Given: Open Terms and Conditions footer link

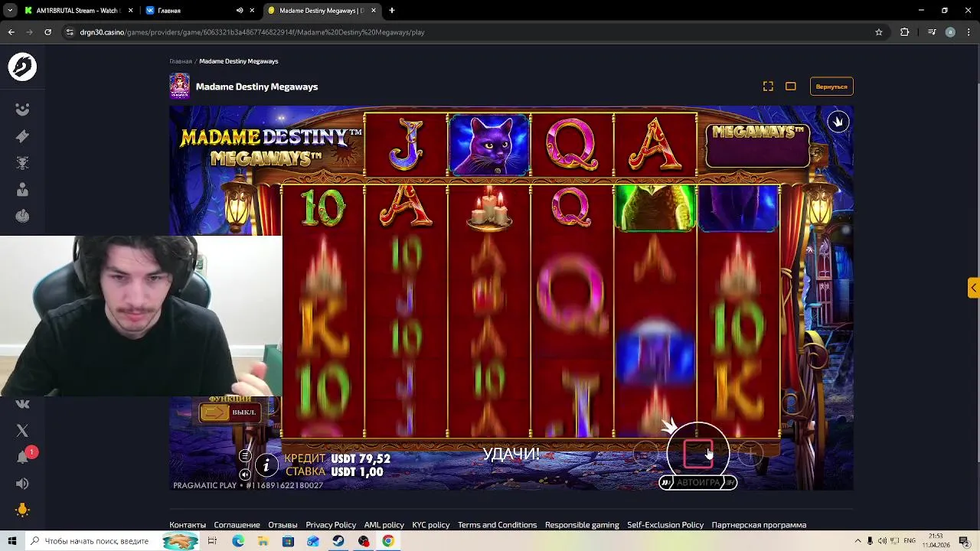Looking at the screenshot, I should coord(497,525).
